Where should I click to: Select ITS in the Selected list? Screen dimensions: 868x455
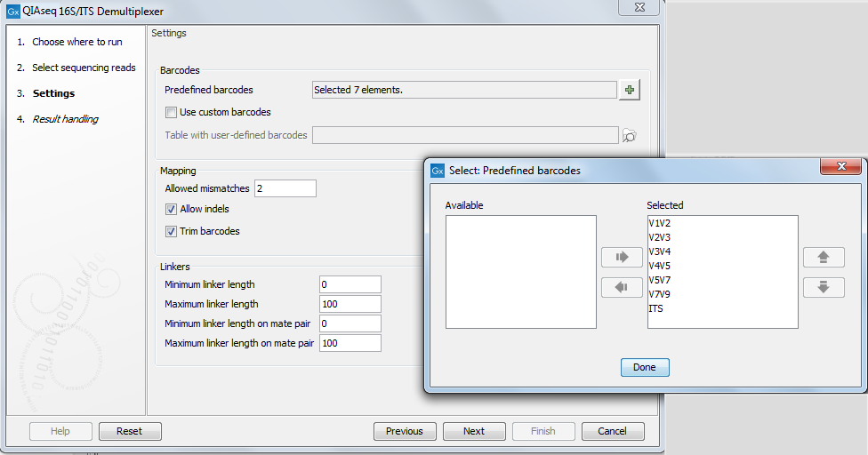click(x=656, y=308)
